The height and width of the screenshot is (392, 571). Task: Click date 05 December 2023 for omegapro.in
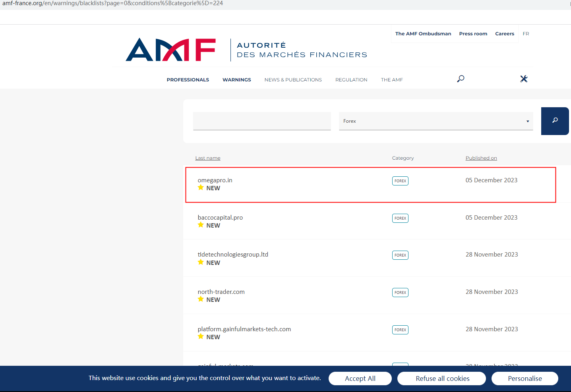(492, 180)
